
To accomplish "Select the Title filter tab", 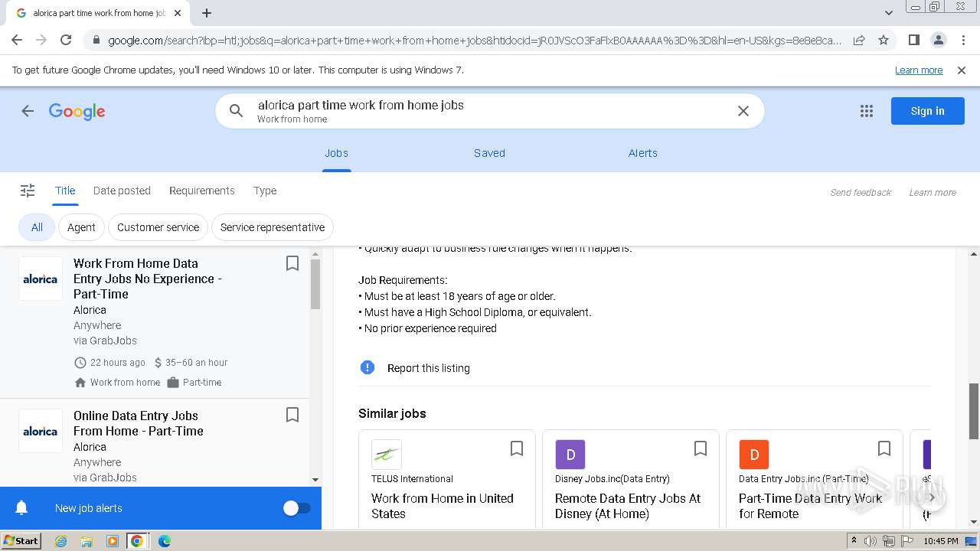I will click(x=65, y=191).
